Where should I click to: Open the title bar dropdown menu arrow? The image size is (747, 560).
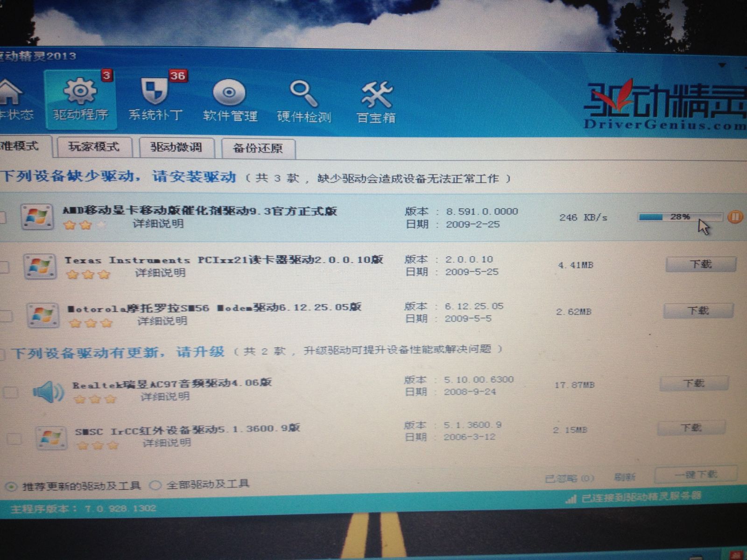[722, 64]
